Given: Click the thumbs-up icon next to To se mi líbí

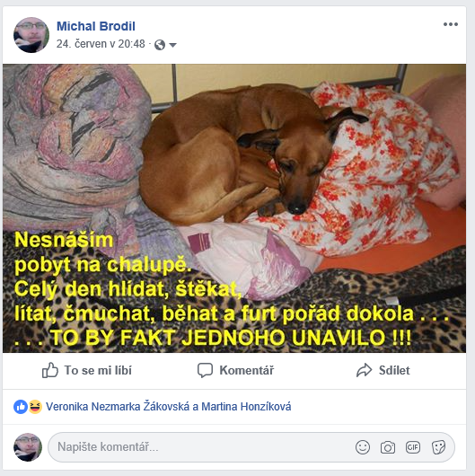Looking at the screenshot, I should pos(49,370).
